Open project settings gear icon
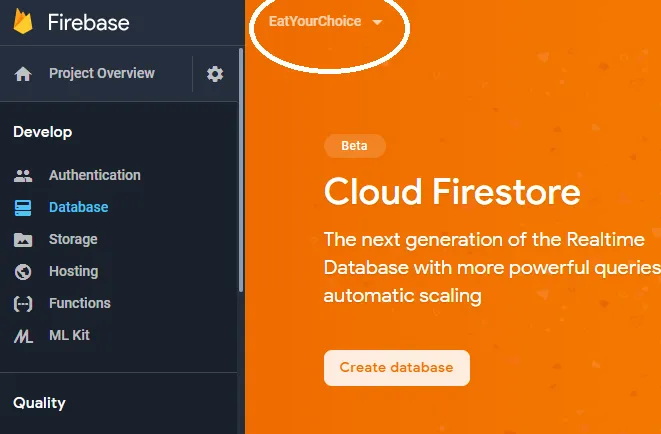This screenshot has height=434, width=661. [x=215, y=74]
